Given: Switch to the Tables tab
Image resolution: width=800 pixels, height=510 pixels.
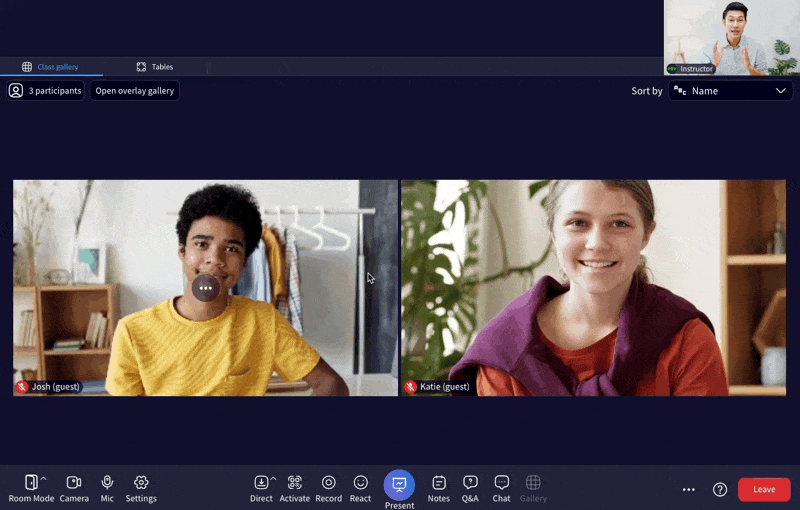Looking at the screenshot, I should point(155,67).
